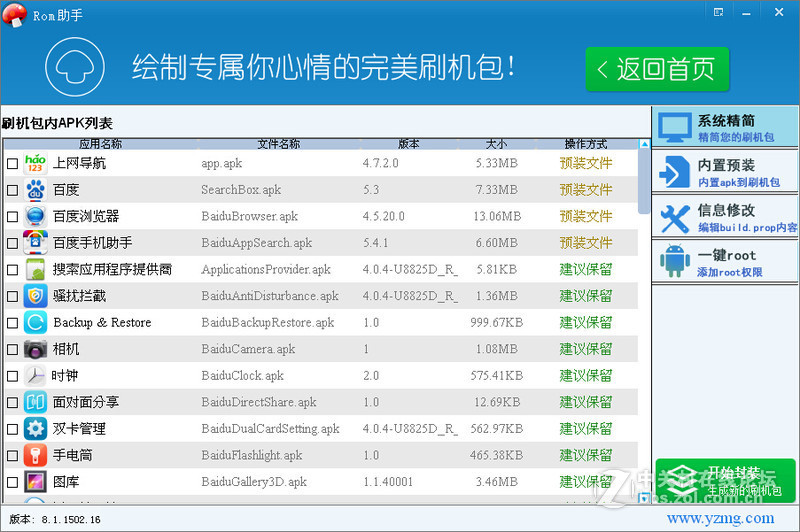Click the 内置预装 file import icon

pos(674,172)
